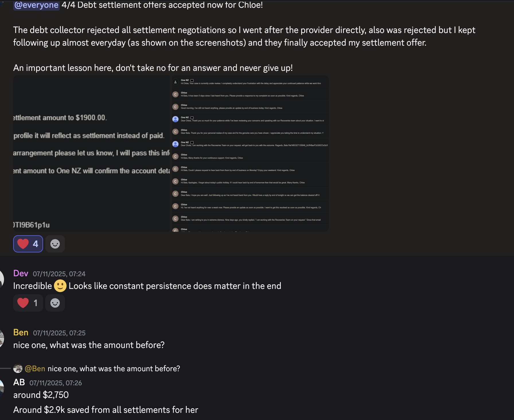
Task: Add a reaction to Dev's message via smiley icon
Action: point(55,303)
